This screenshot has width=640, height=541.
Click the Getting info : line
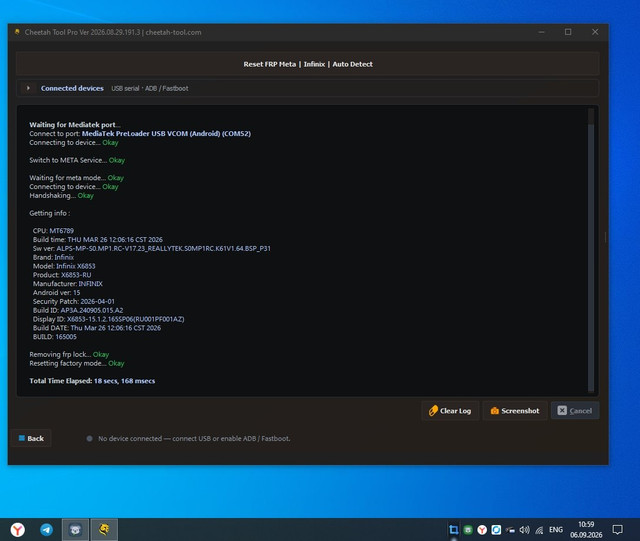point(49,213)
